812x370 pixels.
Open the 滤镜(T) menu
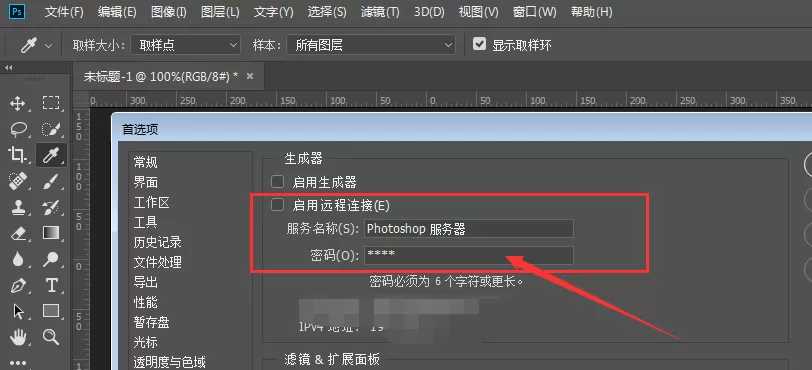click(380, 12)
